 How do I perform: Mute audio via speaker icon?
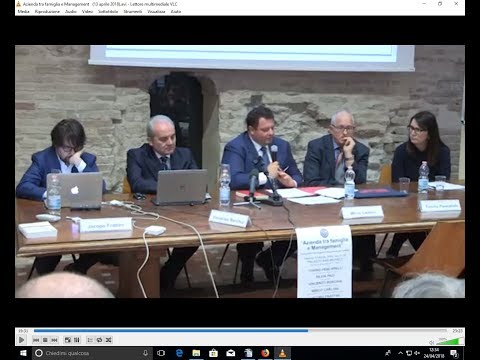[x=431, y=342]
